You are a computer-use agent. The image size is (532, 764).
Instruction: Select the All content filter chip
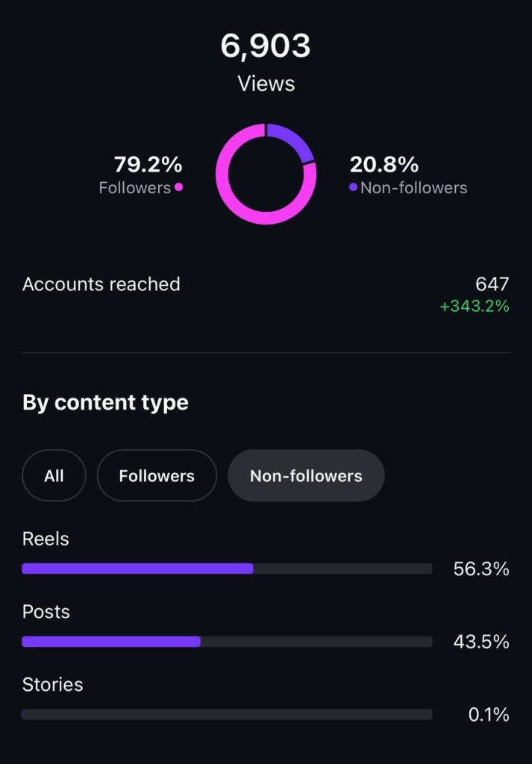[54, 475]
